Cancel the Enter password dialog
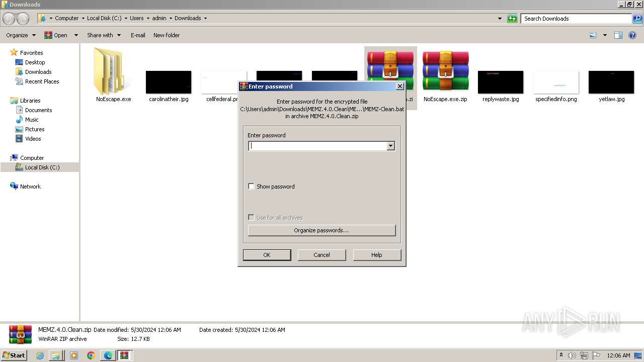The height and width of the screenshot is (362, 644). pos(321,255)
